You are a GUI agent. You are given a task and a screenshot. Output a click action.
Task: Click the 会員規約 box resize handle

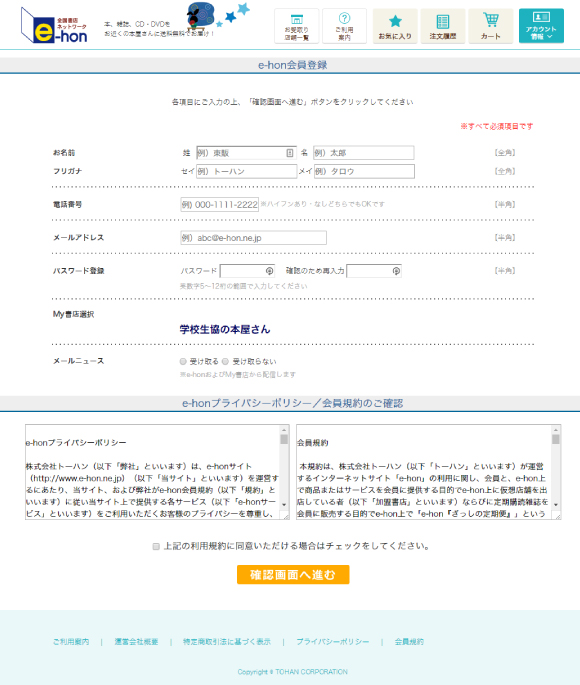click(558, 516)
